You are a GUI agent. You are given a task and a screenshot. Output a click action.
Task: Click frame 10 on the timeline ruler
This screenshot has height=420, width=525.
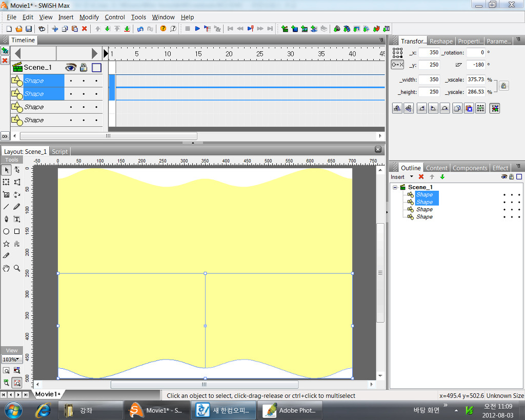[168, 53]
